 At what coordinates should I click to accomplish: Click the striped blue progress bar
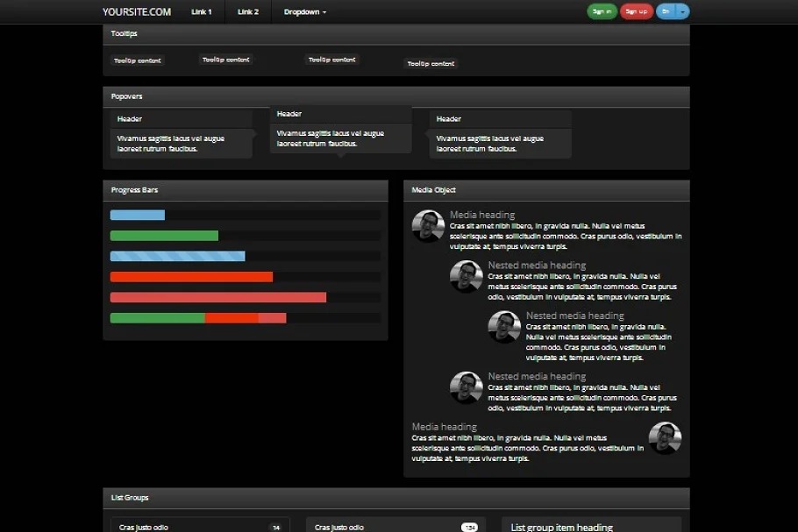[177, 256]
